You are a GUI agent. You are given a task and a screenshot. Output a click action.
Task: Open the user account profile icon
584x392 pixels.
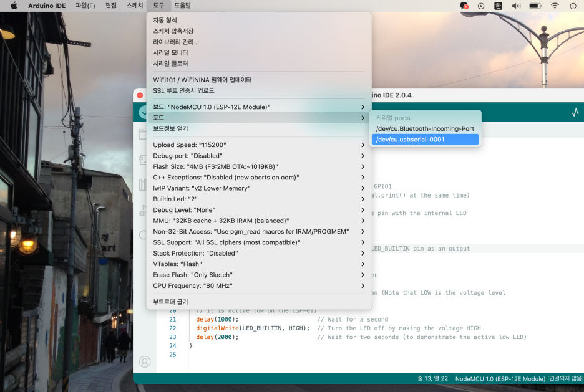[x=145, y=361]
